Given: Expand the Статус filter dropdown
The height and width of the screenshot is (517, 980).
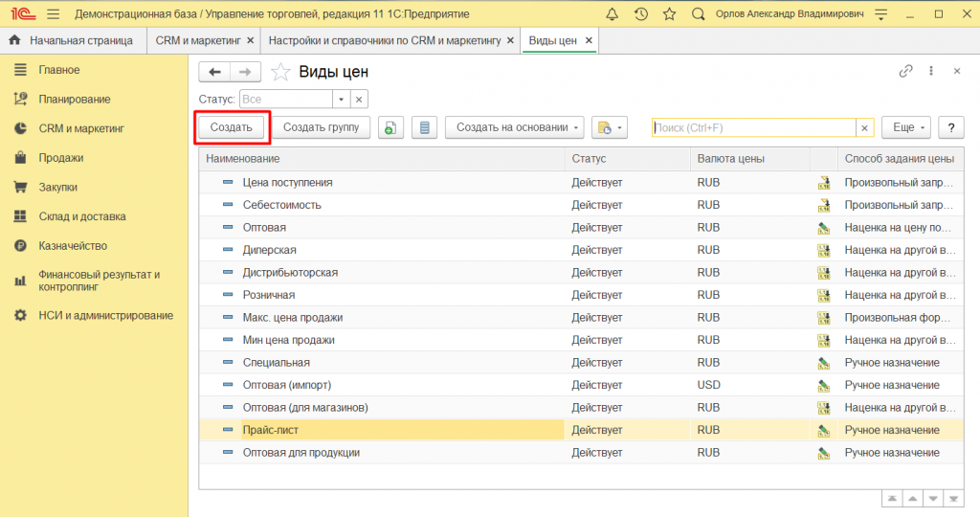Looking at the screenshot, I should point(341,99).
